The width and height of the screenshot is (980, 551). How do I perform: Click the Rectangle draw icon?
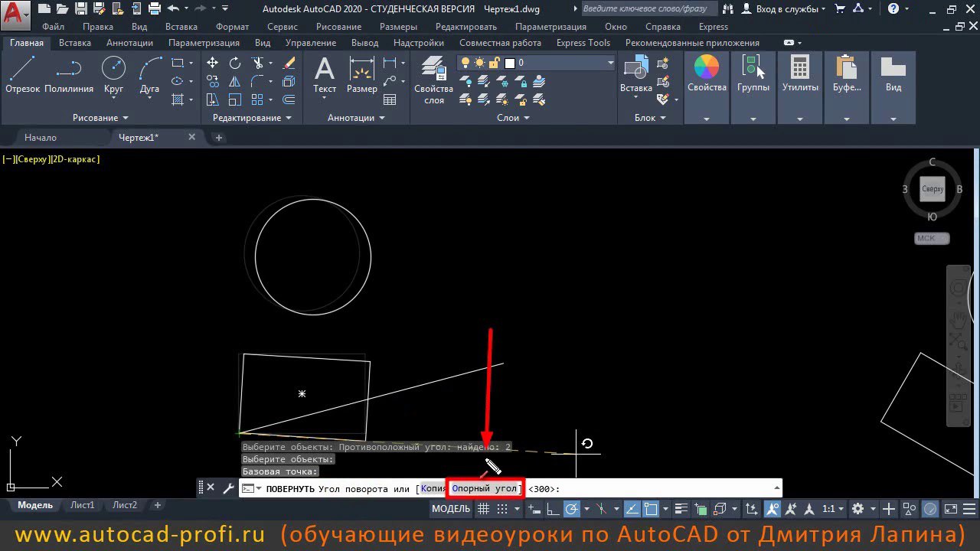178,63
